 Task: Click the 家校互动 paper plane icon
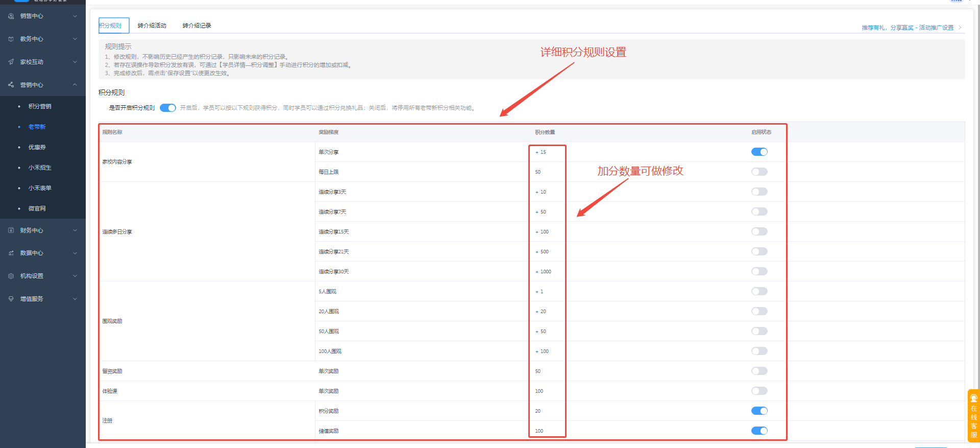11,62
